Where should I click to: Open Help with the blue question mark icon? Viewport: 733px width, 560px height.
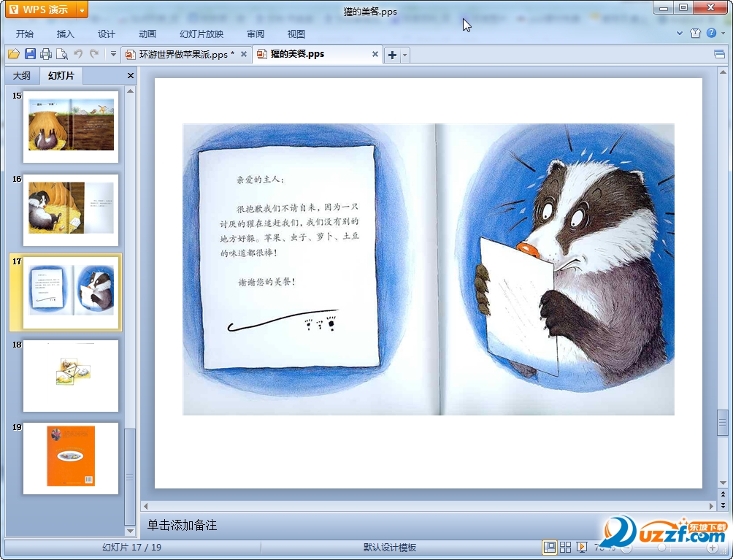point(712,33)
